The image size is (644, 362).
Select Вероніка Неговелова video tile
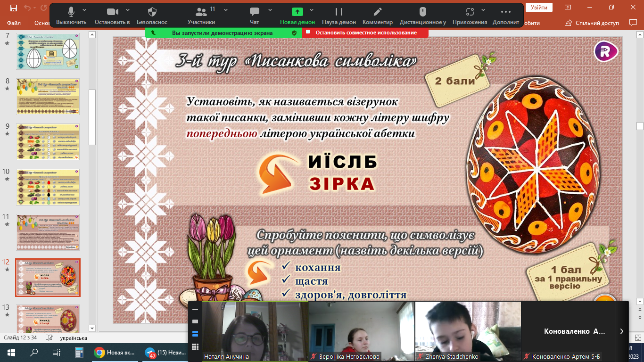362,331
